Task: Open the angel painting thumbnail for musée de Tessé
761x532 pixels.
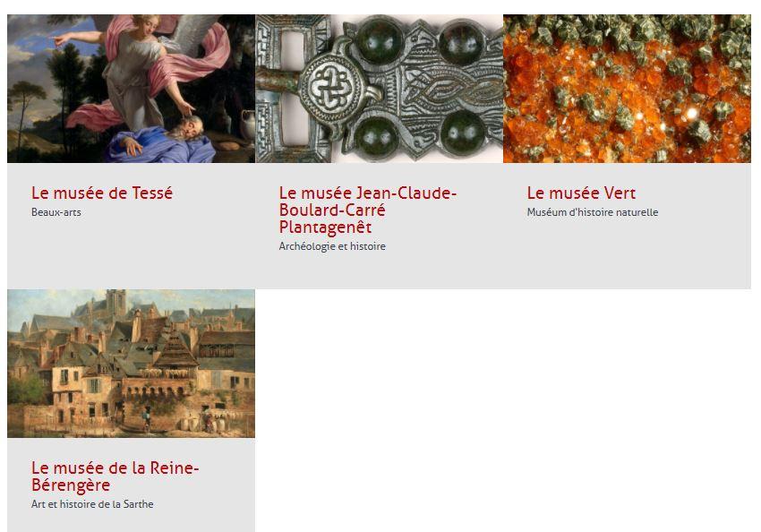Action: (131, 89)
